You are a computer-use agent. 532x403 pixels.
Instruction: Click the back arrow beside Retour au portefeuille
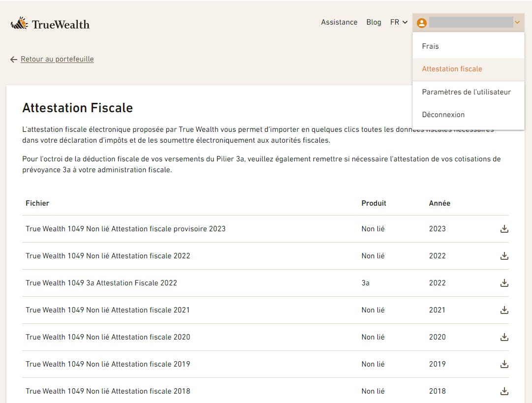tap(14, 60)
